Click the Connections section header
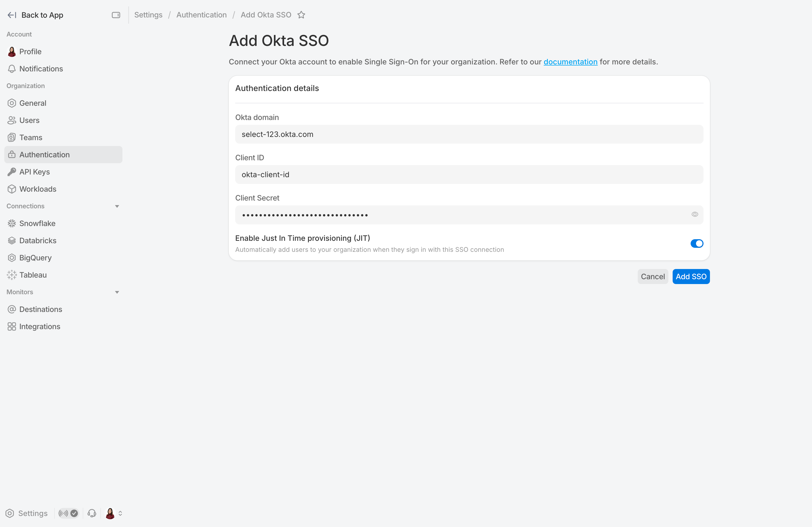 click(x=26, y=206)
